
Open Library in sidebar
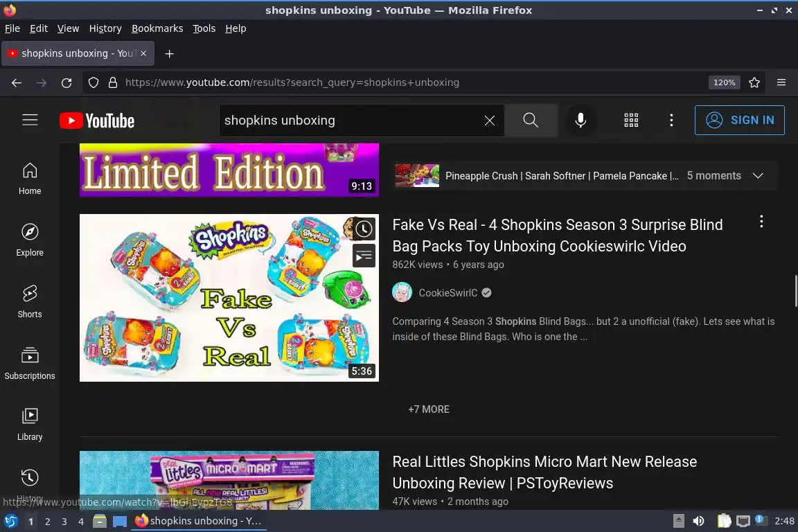(x=30, y=425)
